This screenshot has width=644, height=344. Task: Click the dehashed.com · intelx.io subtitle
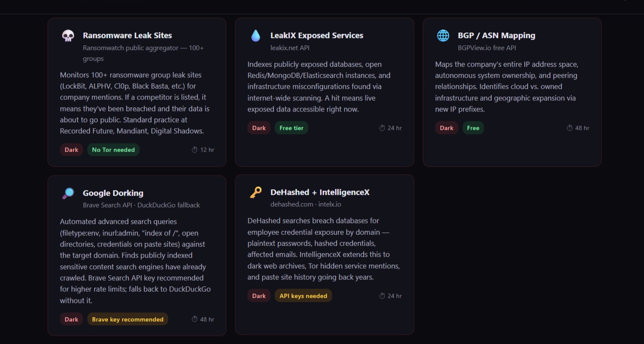point(306,204)
